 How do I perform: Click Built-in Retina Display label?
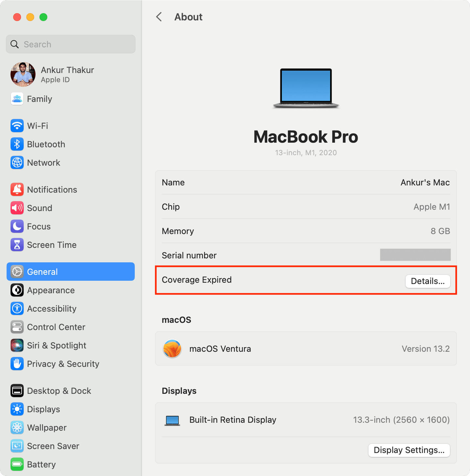(x=233, y=420)
